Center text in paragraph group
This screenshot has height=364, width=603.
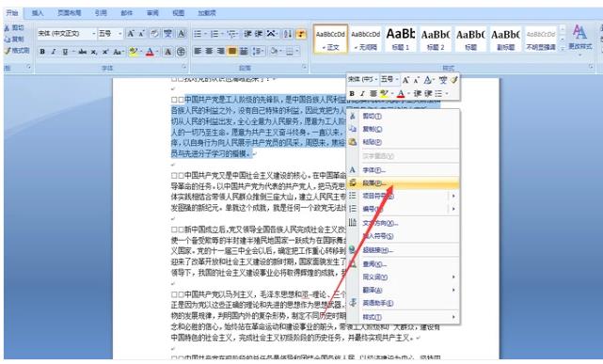[209, 51]
